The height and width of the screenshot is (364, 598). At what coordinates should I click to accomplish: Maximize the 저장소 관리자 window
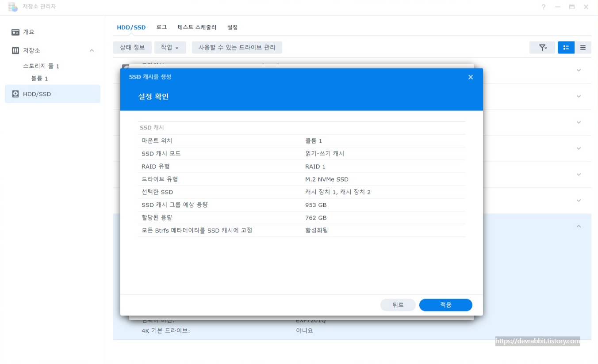coord(572,7)
